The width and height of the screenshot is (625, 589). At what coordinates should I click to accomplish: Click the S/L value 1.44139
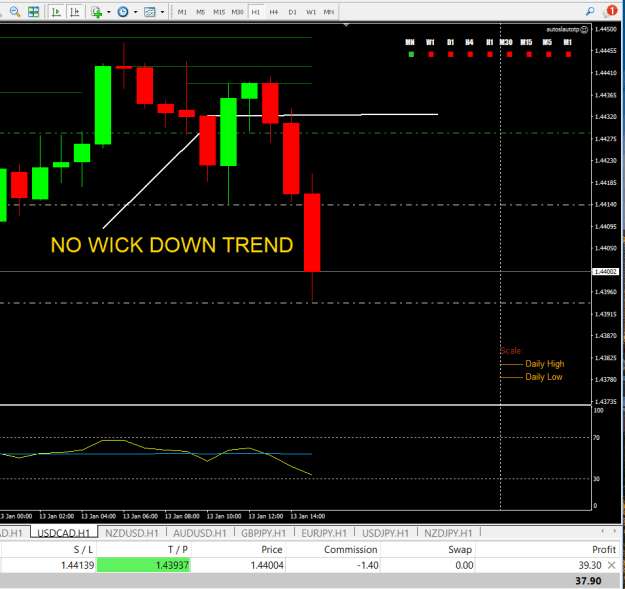(78, 565)
